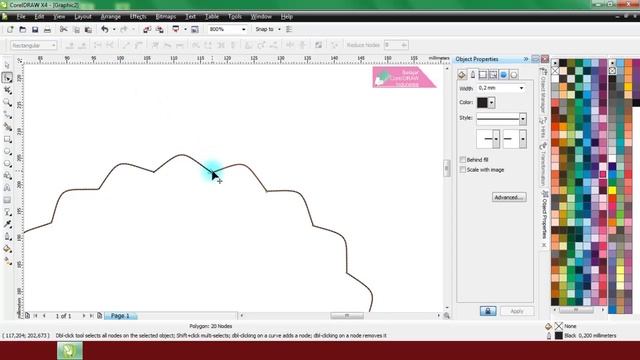Switch to the Fill properties tab

[x=462, y=74]
